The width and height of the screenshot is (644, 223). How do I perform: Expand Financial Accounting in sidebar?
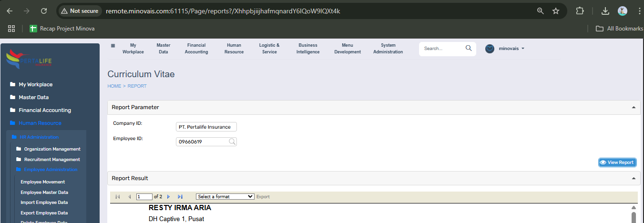(41, 110)
